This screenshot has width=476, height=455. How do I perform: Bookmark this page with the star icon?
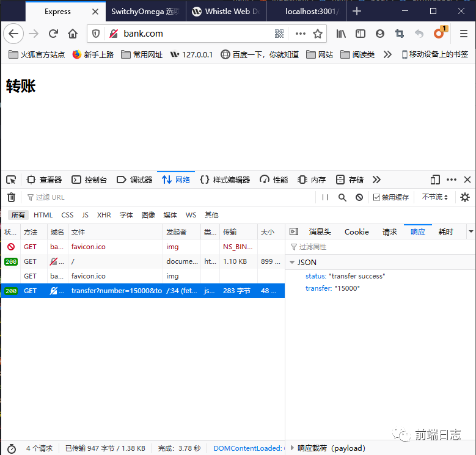pos(318,34)
